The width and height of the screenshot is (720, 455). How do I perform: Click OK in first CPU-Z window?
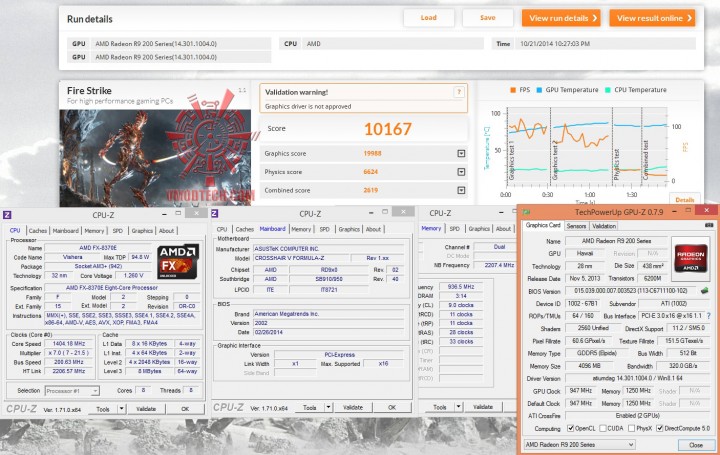pos(185,409)
